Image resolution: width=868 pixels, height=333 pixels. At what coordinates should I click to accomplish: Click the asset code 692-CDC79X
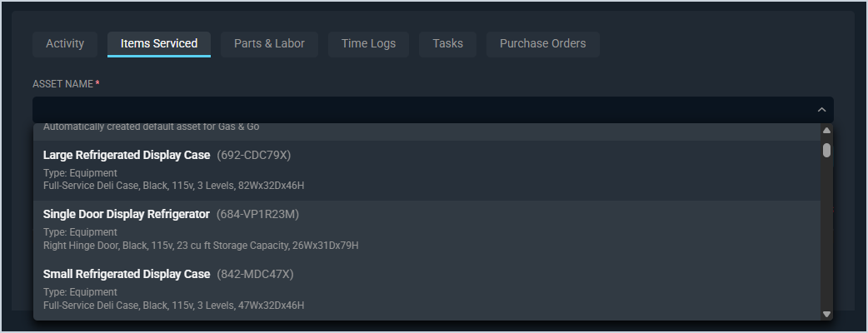point(253,155)
